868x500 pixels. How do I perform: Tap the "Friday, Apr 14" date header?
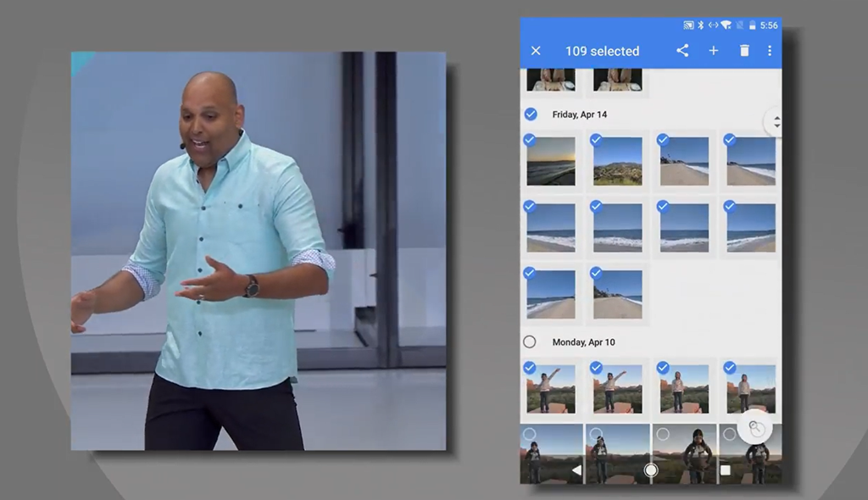click(x=580, y=114)
